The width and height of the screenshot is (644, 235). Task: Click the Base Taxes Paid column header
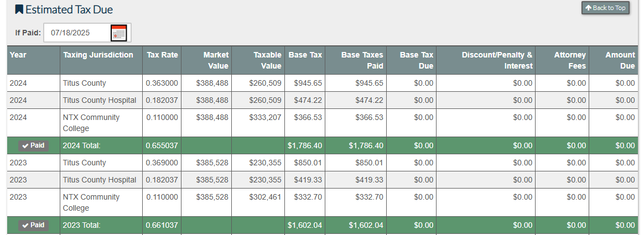click(x=362, y=60)
